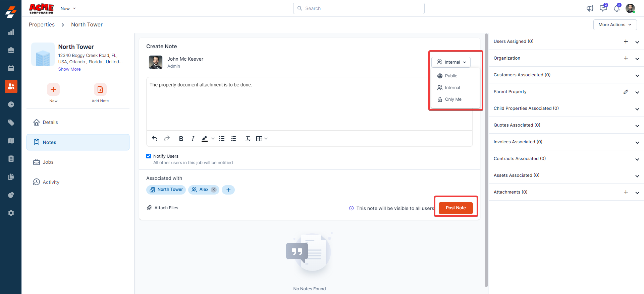The image size is (644, 294).
Task: Click Attach Files link
Action: click(x=163, y=208)
